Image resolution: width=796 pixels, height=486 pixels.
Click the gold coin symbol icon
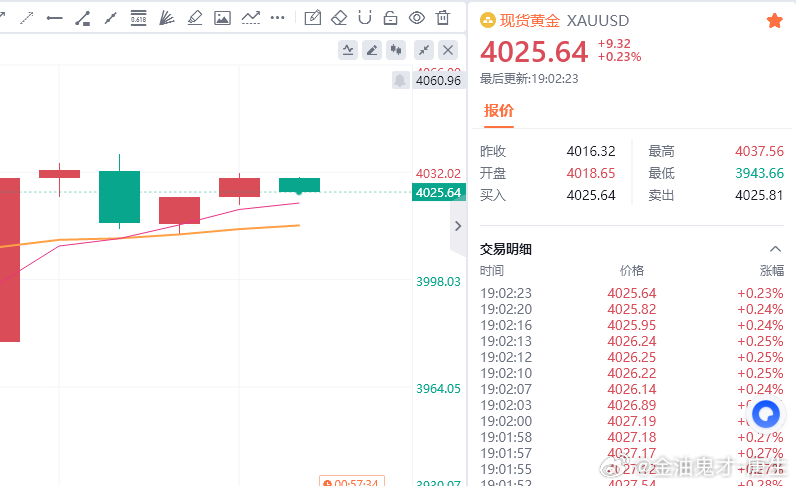click(x=487, y=20)
